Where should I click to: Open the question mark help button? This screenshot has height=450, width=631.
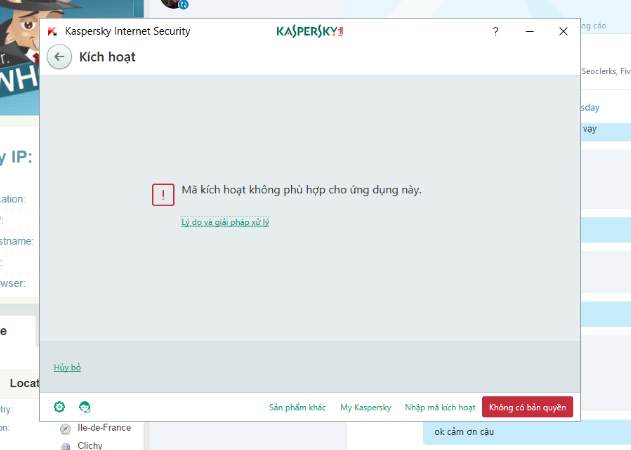click(x=495, y=31)
